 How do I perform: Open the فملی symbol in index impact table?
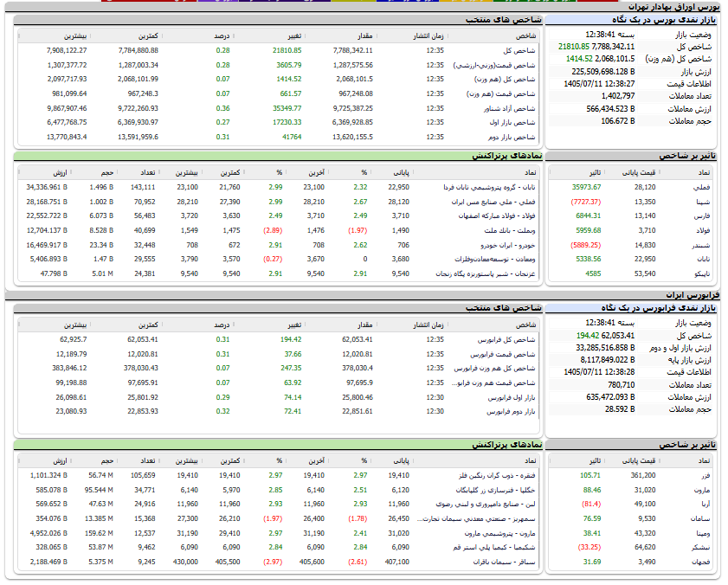point(704,187)
